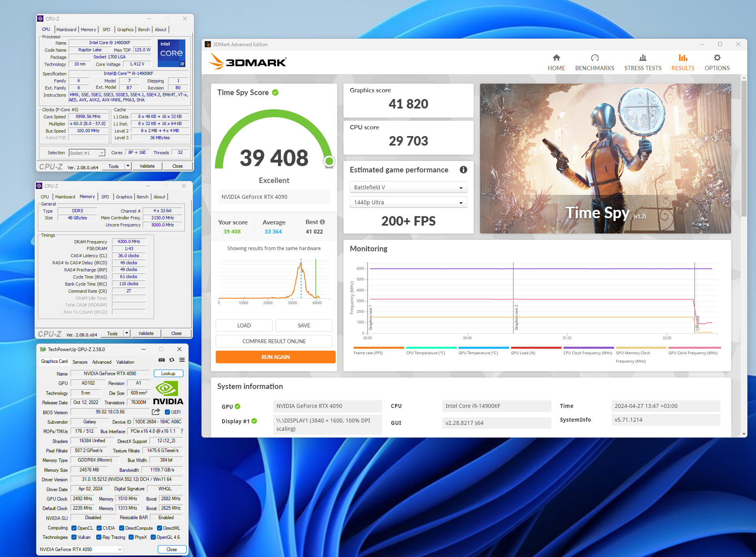This screenshot has width=756, height=557.
Task: Toggle the DirectCompute checkbox
Action: [122, 528]
